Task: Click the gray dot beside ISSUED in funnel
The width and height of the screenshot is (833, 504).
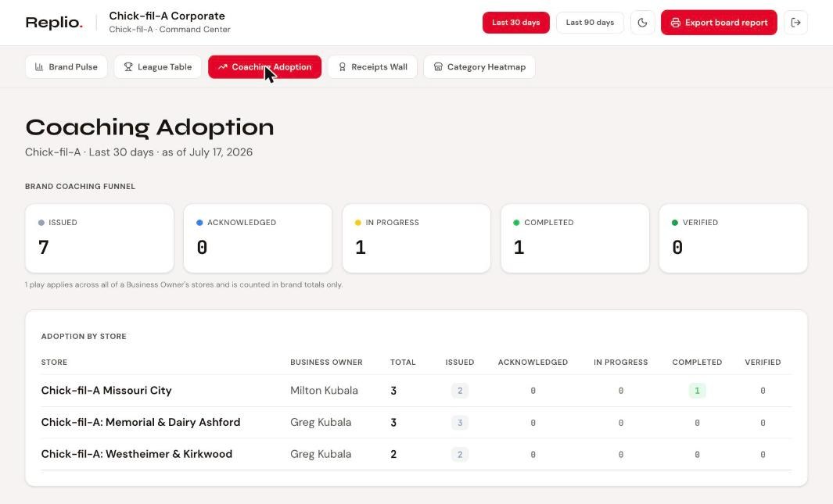Action: (41, 223)
